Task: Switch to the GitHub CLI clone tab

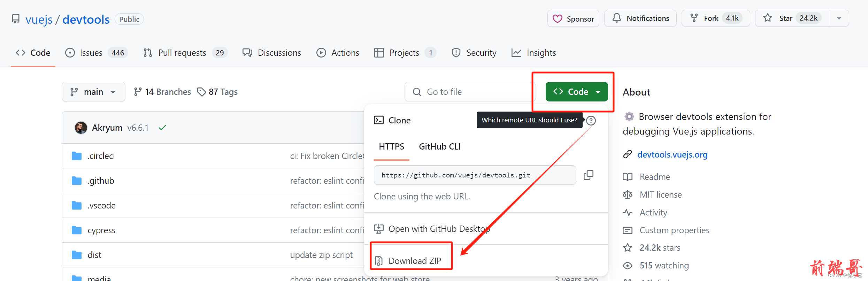Action: click(440, 146)
